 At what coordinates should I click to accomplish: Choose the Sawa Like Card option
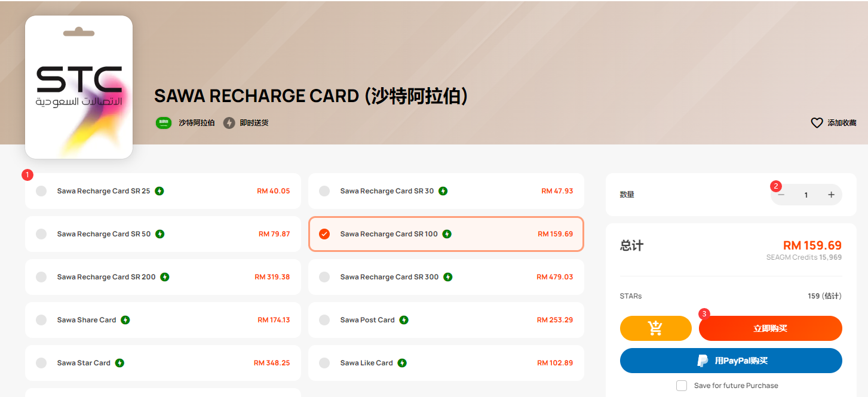pos(446,363)
